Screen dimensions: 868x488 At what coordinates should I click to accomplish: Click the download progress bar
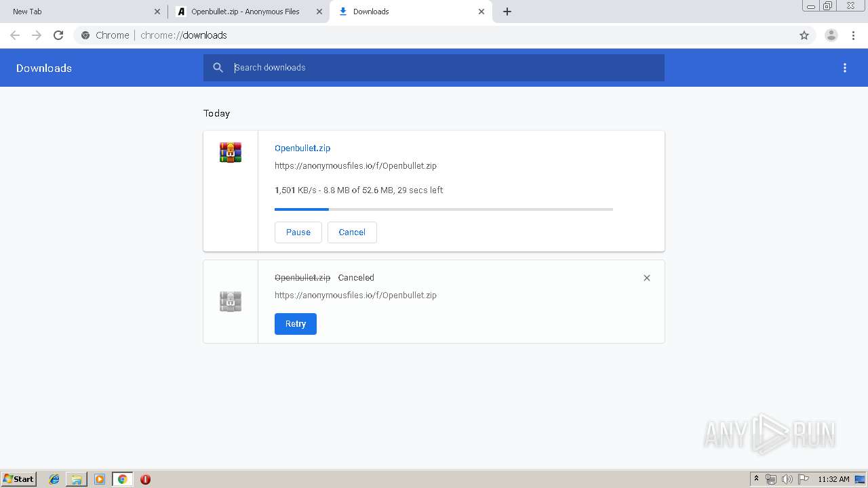443,209
